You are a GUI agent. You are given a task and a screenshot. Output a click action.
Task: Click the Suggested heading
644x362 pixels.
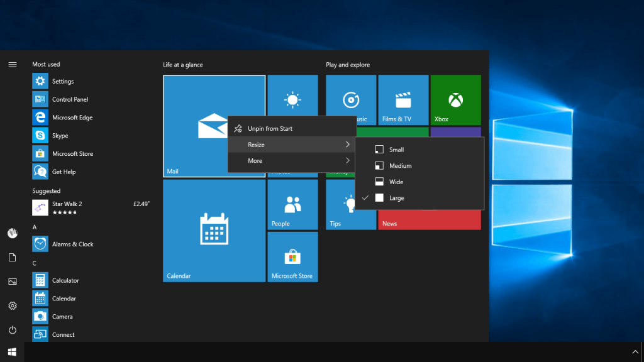(47, 191)
